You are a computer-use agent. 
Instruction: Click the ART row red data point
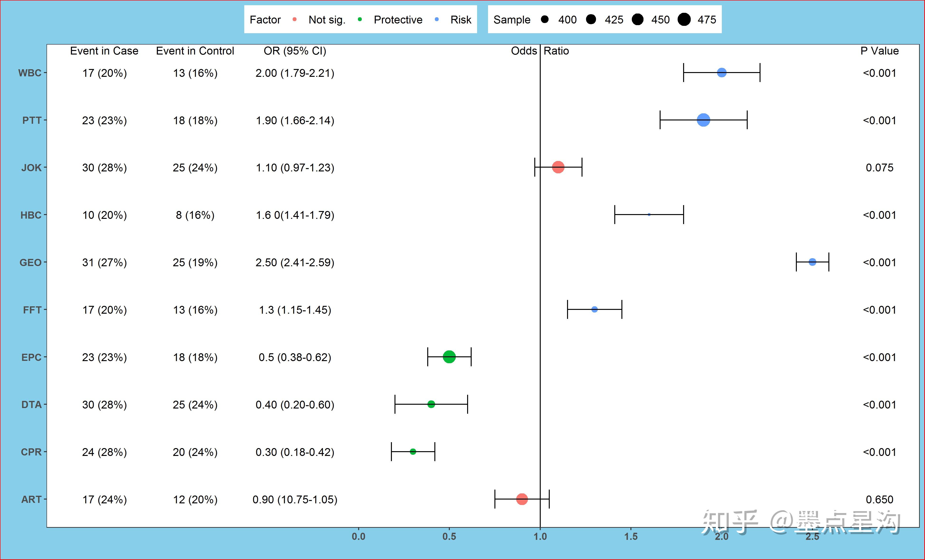[x=522, y=499]
